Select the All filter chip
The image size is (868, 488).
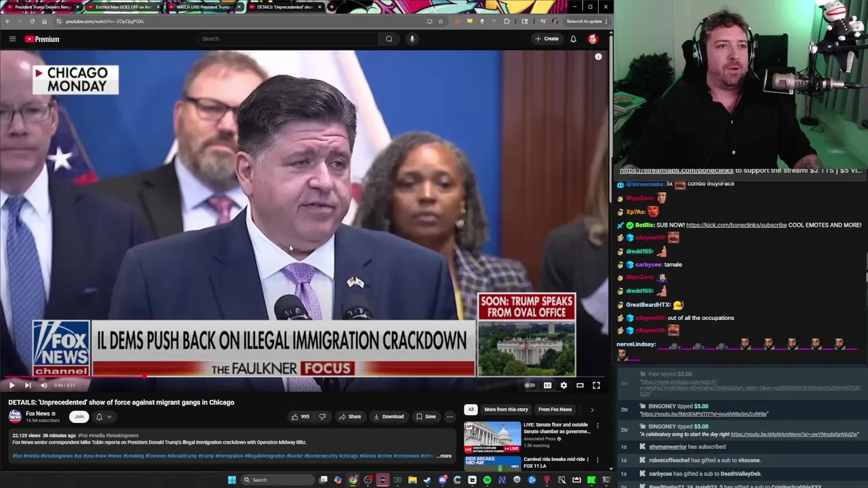(471, 409)
